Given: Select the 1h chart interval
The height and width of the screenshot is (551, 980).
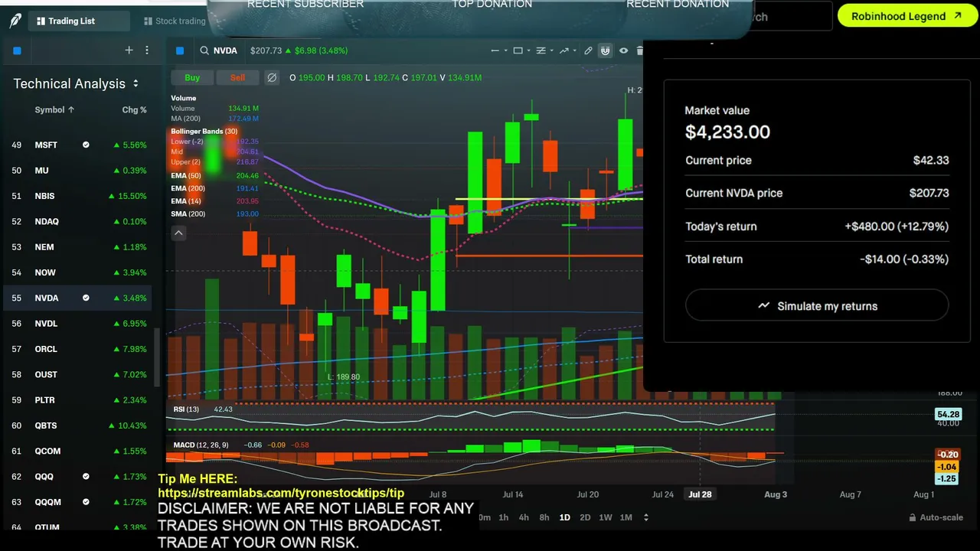Looking at the screenshot, I should 503,517.
